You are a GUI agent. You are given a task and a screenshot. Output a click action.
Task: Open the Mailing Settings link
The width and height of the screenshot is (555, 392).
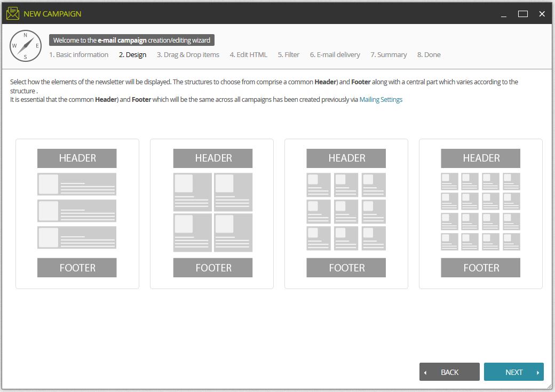(x=381, y=99)
